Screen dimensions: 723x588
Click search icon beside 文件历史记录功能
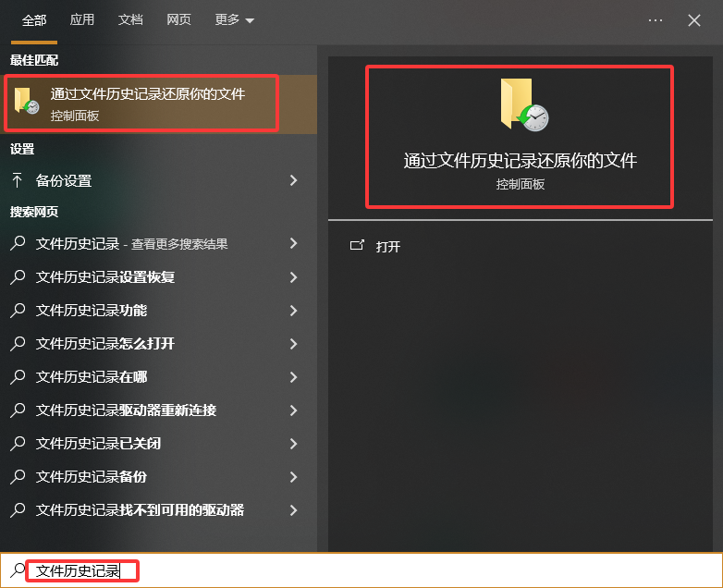[x=18, y=310]
